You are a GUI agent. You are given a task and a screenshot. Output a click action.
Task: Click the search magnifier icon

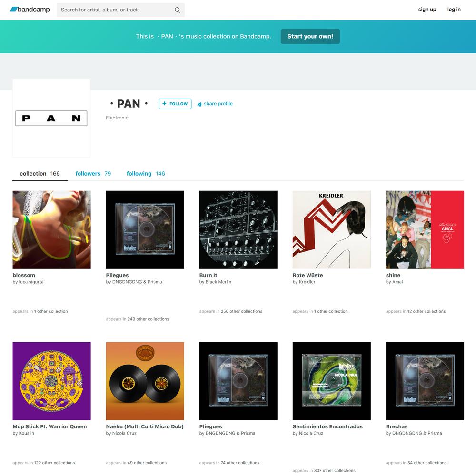click(178, 10)
